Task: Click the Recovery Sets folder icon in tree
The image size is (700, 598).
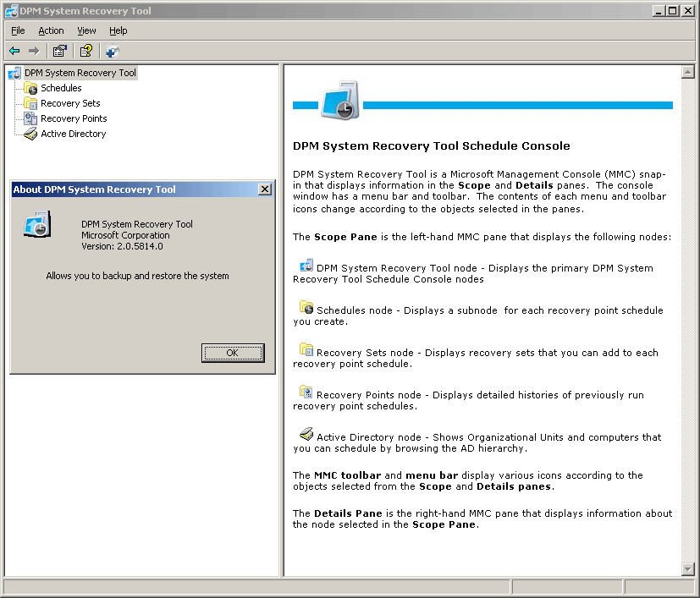Action: click(x=30, y=103)
